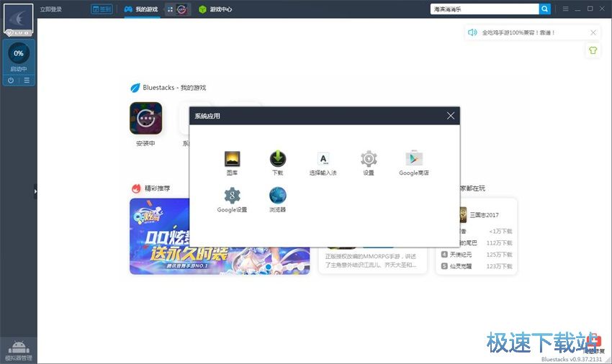Click the notification text 全吃鸡手游100%兼容
Viewport: 612px width, 364px height.
[518, 33]
